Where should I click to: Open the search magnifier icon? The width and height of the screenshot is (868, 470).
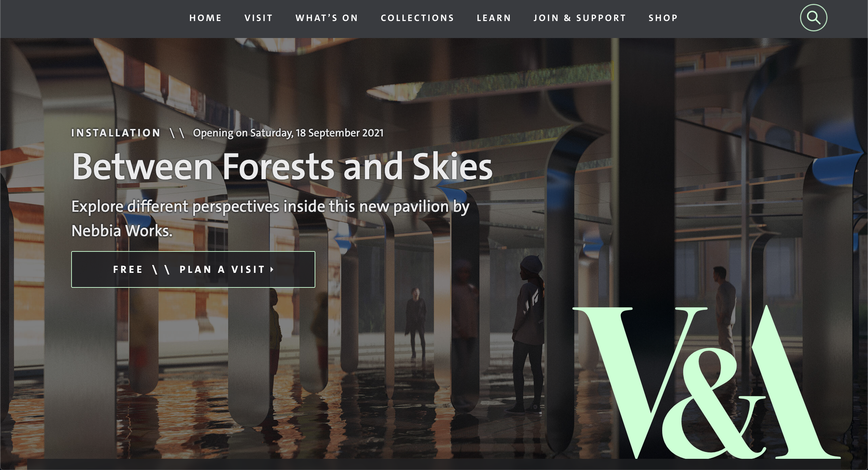click(813, 18)
